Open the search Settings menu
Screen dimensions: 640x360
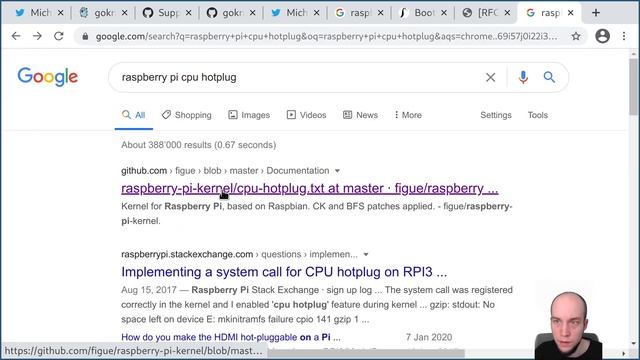coord(496,115)
